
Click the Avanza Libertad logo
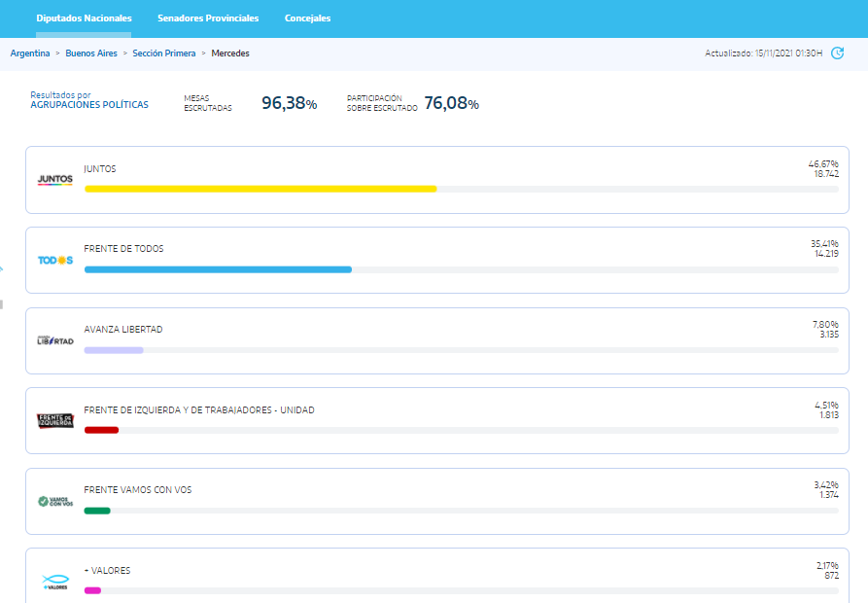pyautogui.click(x=54, y=340)
